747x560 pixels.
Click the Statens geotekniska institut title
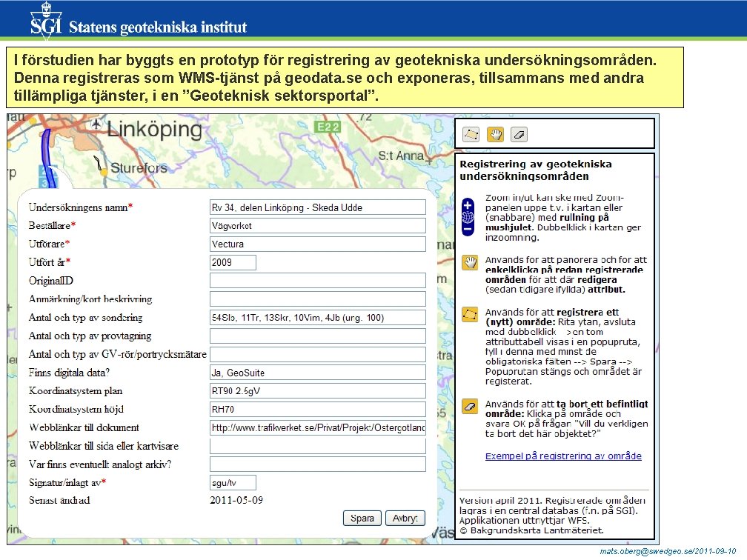click(x=158, y=27)
